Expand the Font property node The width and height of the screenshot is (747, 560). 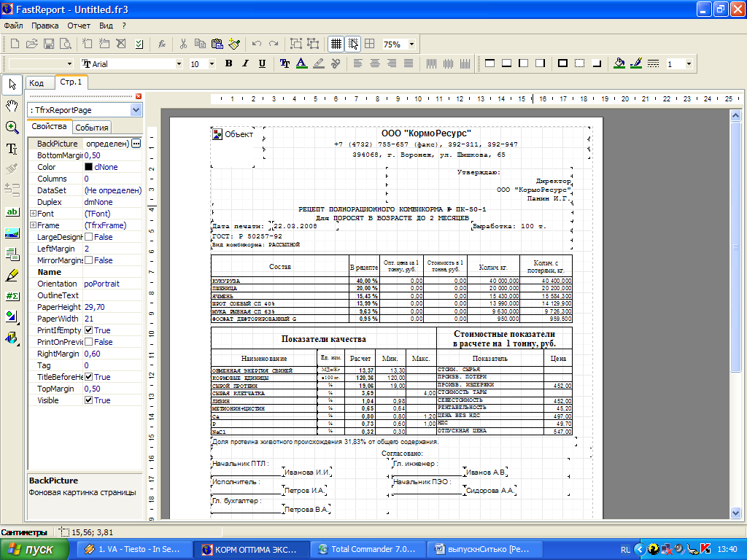point(33,214)
